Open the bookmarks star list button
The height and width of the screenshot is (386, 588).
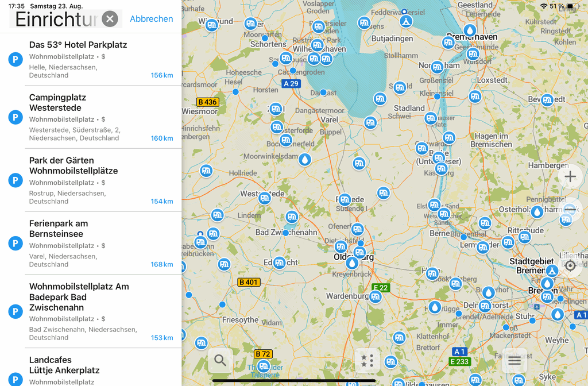tap(367, 361)
